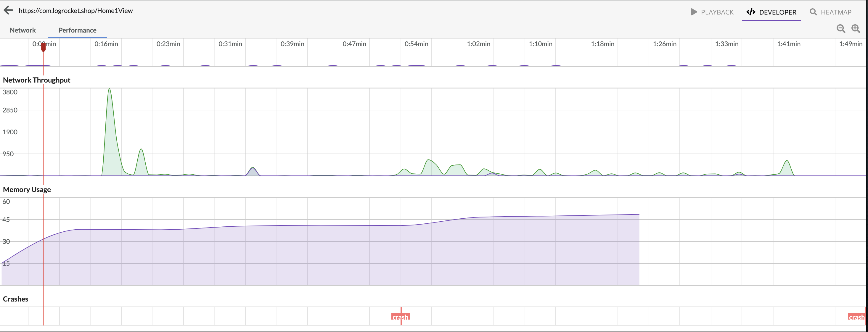Switch to the Network tab
Image resolution: width=868 pixels, height=332 pixels.
point(22,30)
